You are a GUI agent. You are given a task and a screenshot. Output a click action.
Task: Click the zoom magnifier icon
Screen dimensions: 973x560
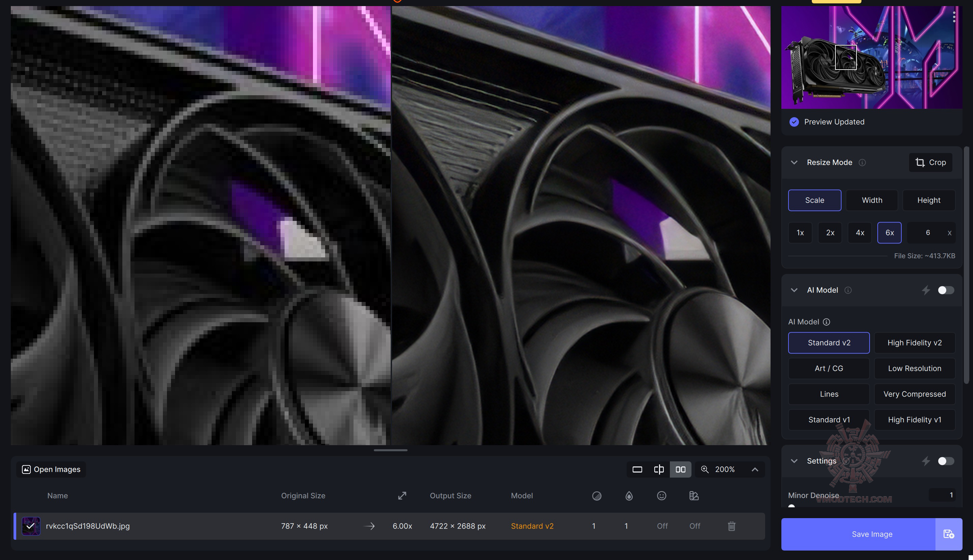point(704,469)
